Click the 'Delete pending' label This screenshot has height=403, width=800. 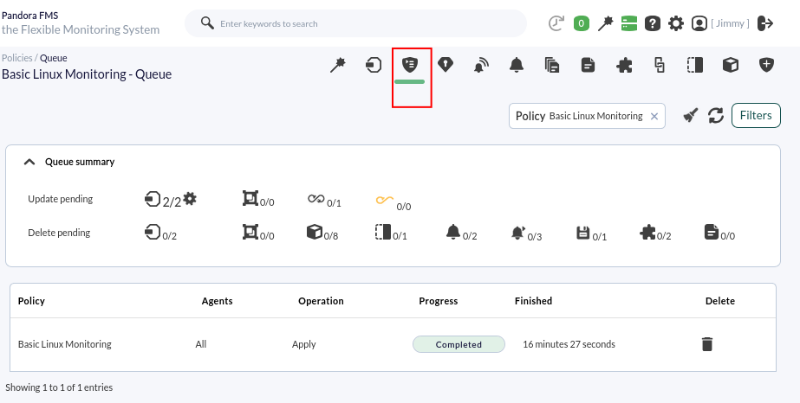(59, 233)
